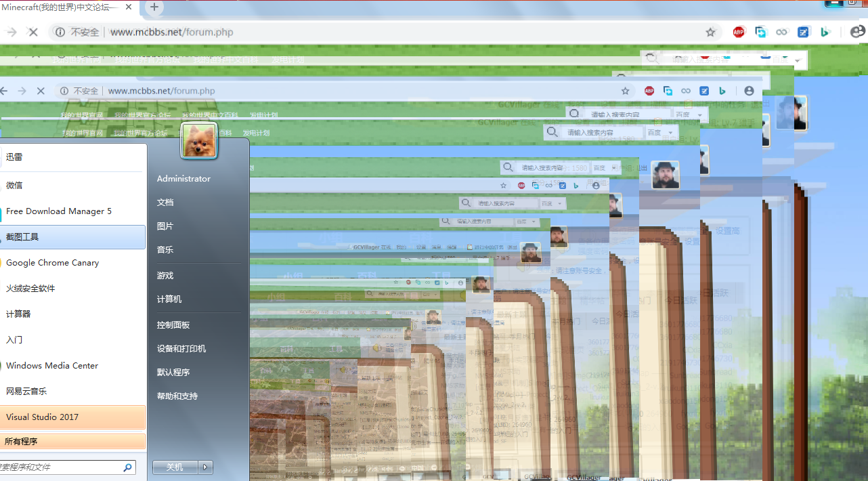Open Free Download Manager 5
The image size is (868, 481).
72,211
